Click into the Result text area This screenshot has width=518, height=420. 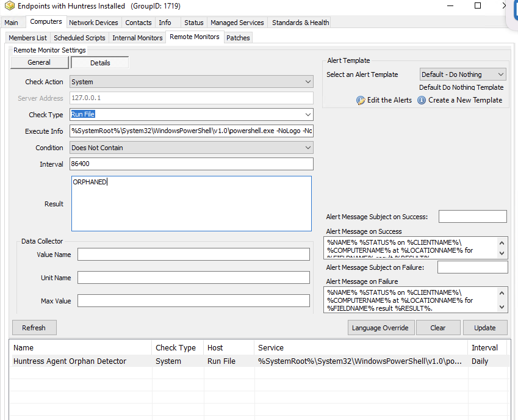(x=192, y=203)
